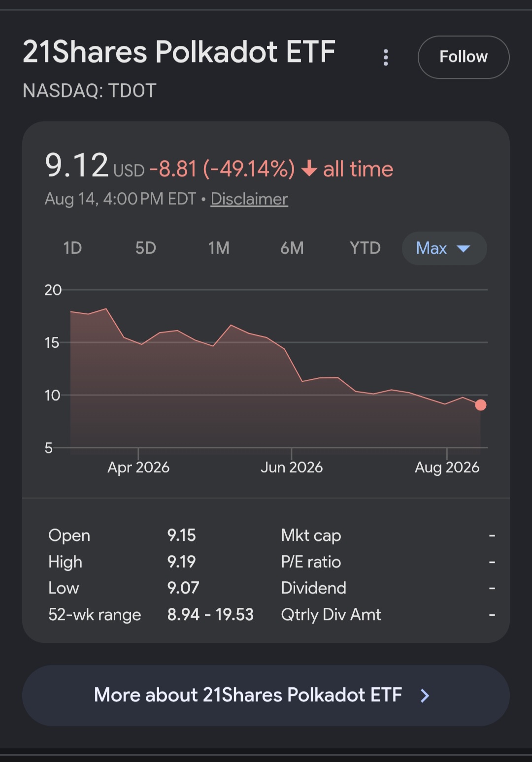
Task: Switch chart to 5D range
Action: [146, 248]
